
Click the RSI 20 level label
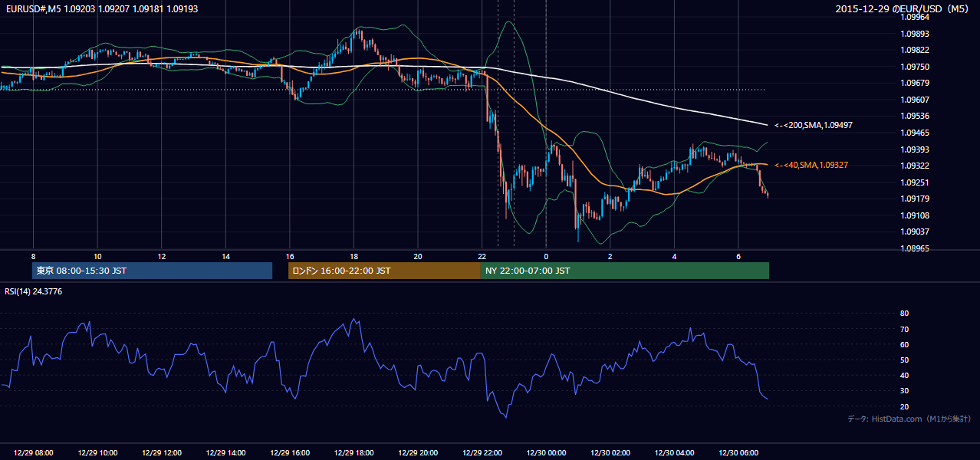coord(904,406)
